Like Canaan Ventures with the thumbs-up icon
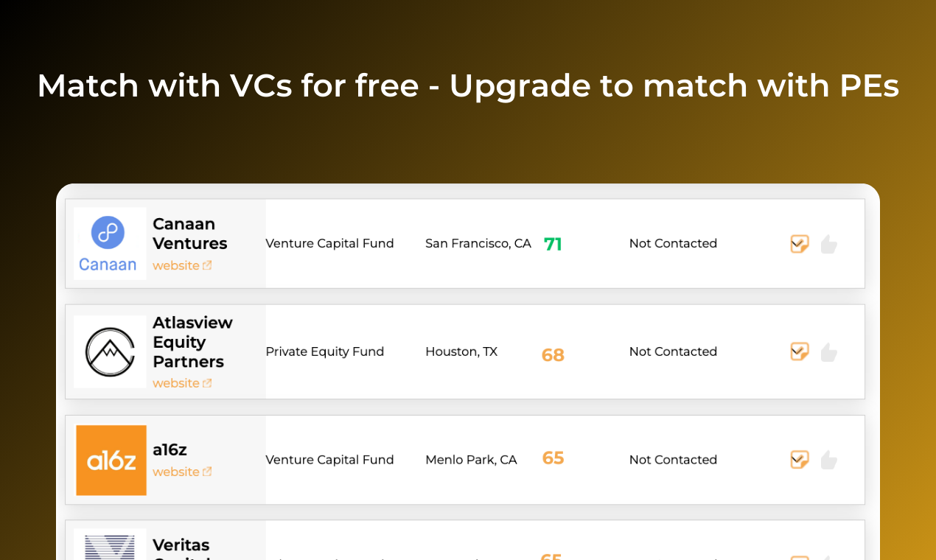Viewport: 936px width, 560px height. (x=829, y=244)
